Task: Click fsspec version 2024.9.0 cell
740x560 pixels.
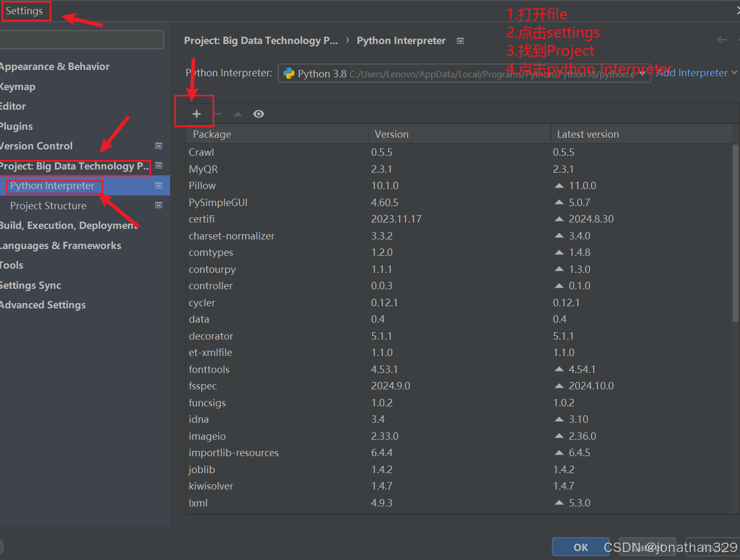Action: coord(391,386)
